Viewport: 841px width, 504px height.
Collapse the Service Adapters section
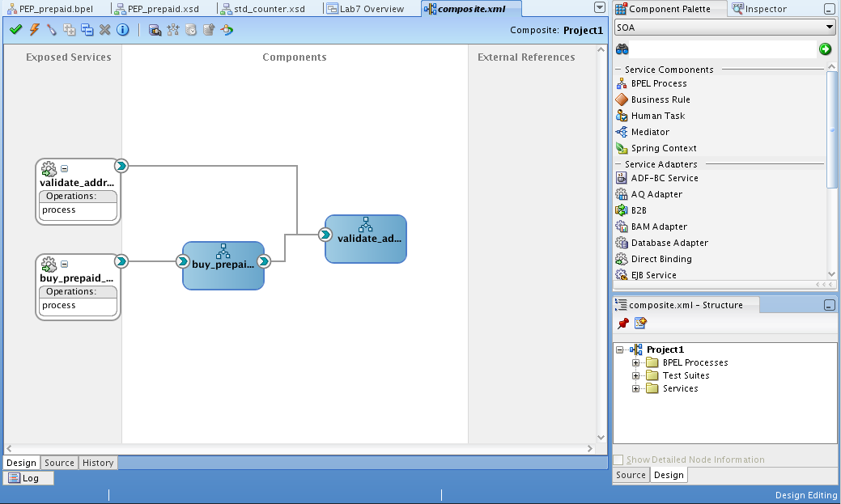coord(618,164)
